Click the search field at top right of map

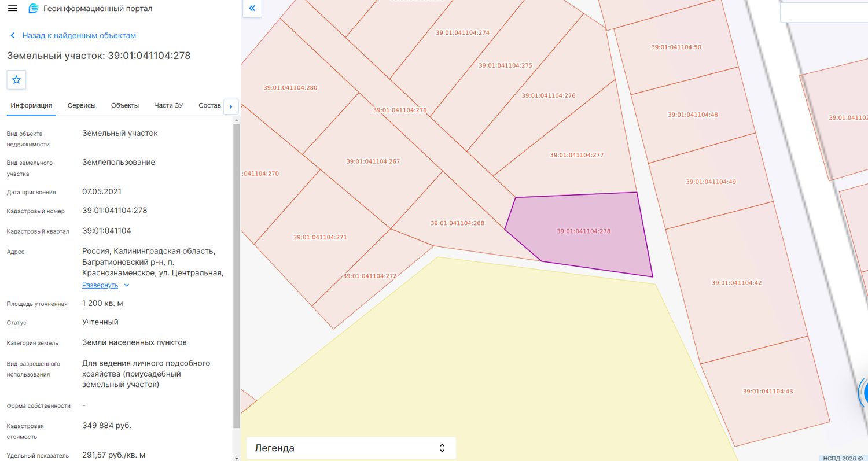824,12
